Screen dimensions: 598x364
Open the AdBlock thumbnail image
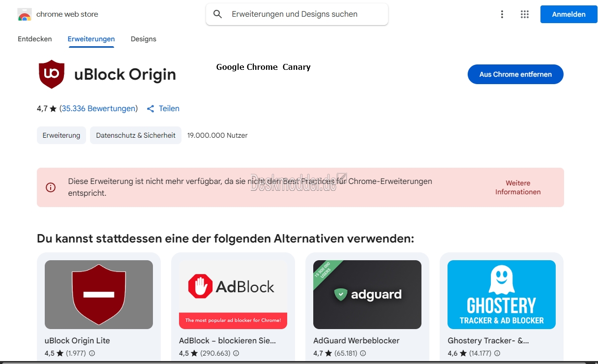tap(233, 295)
